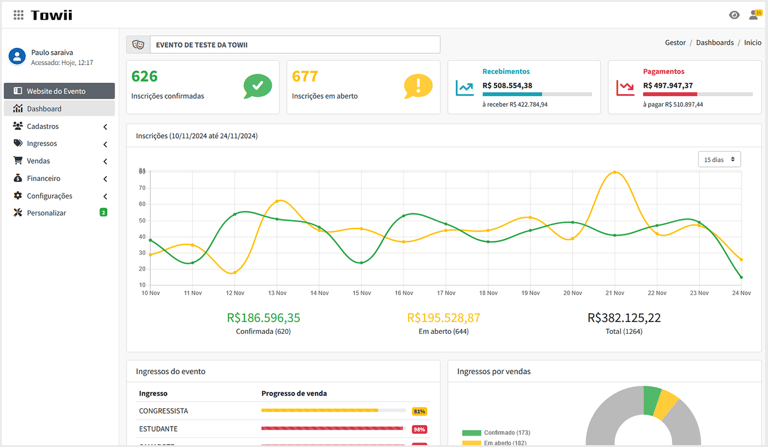Click the Cadastros people icon
The height and width of the screenshot is (447, 768).
coord(18,126)
